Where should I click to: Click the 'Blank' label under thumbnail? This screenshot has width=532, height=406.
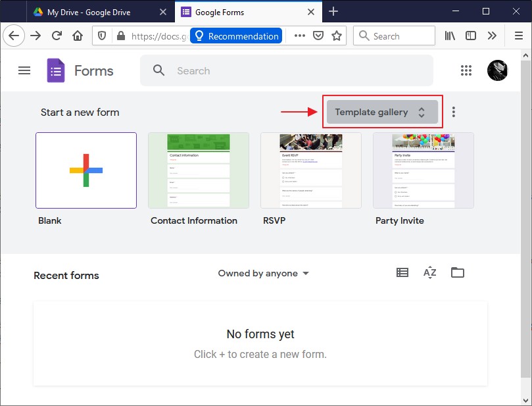tap(50, 220)
